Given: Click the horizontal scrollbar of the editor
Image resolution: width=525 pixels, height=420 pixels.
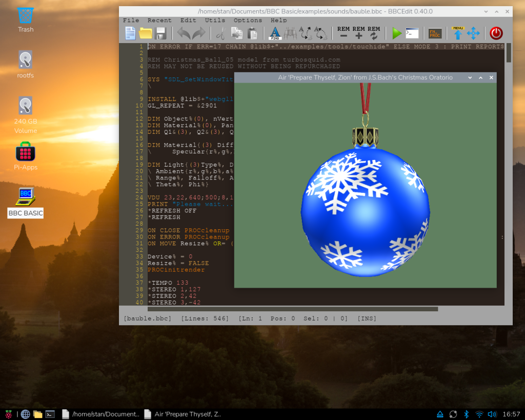Looking at the screenshot, I should [x=292, y=309].
